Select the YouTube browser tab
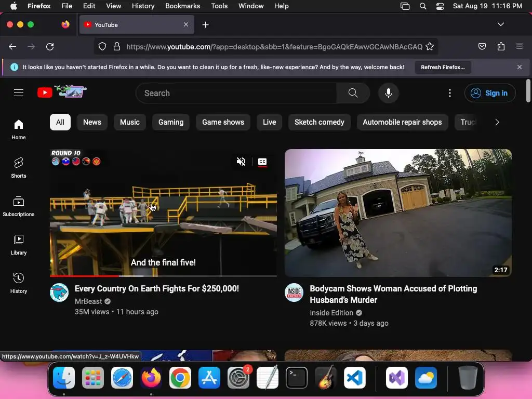 pos(137,25)
